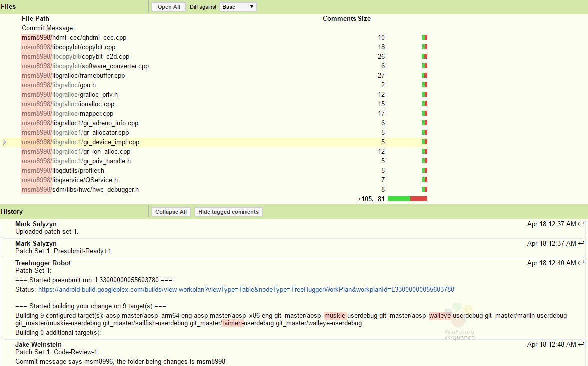Click reply arrow on 'Uploaded patch set 1' comment

click(581, 224)
